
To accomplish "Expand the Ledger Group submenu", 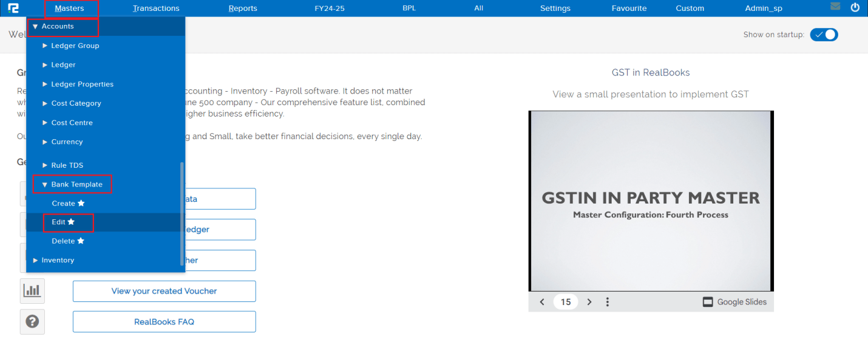I will [75, 46].
